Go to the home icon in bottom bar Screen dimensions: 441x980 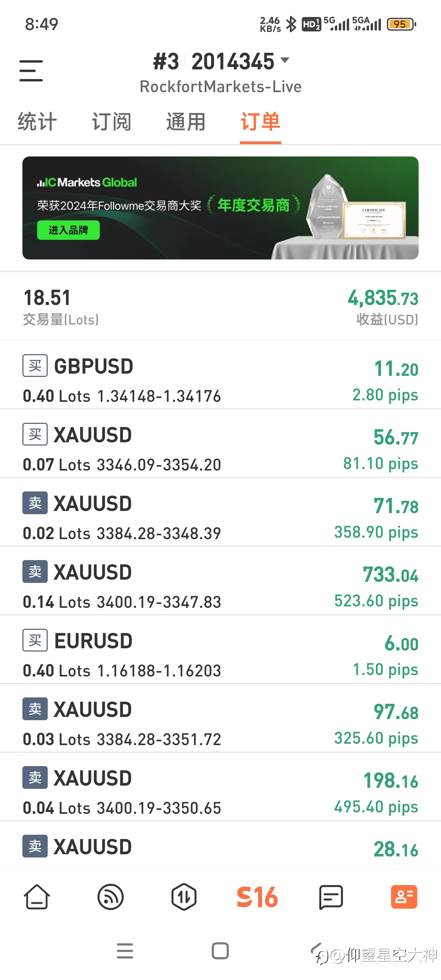[x=37, y=897]
